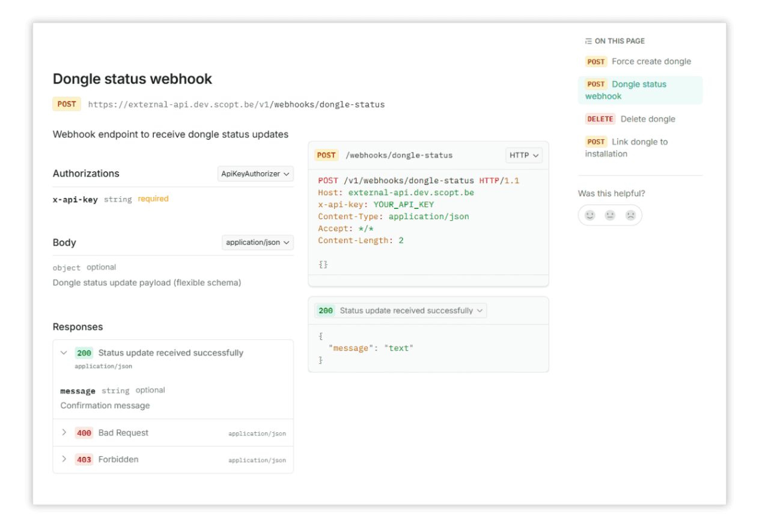
Task: Click the 400 red status badge
Action: (x=84, y=433)
